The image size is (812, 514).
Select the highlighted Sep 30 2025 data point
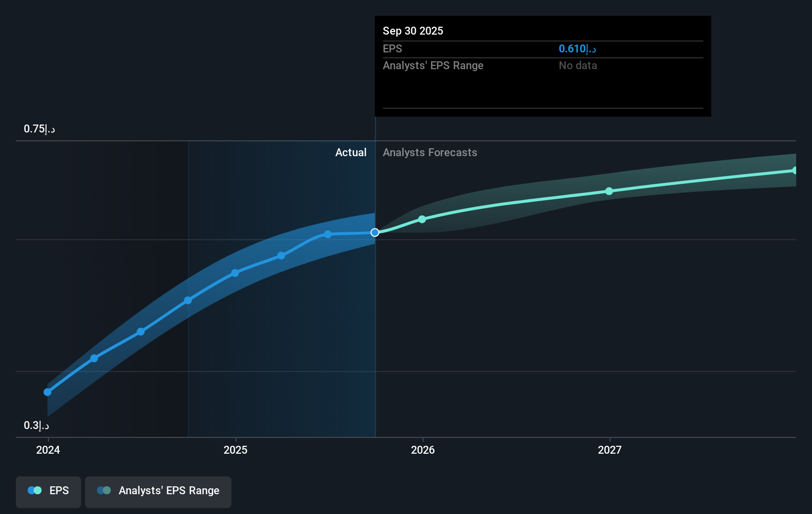[x=375, y=232]
